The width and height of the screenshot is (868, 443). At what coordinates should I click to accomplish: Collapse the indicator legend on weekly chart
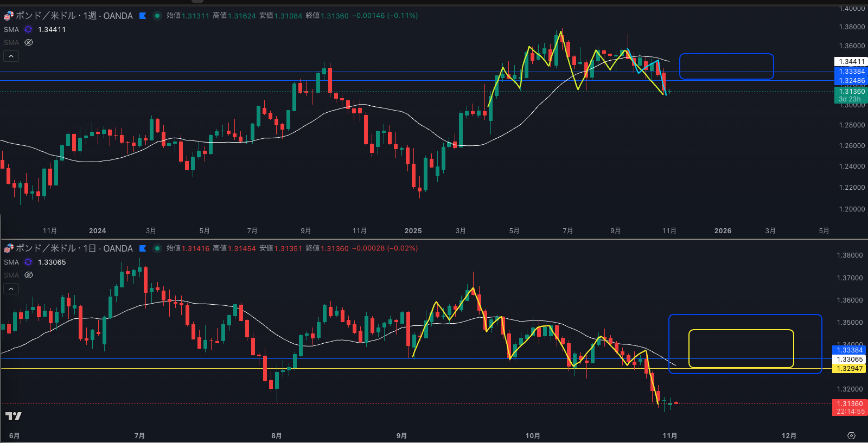coord(11,56)
